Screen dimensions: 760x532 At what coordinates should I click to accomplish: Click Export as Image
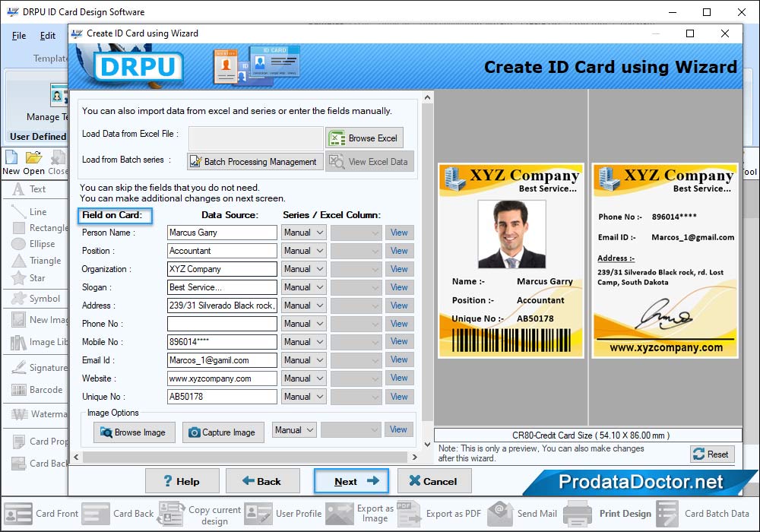point(359,514)
